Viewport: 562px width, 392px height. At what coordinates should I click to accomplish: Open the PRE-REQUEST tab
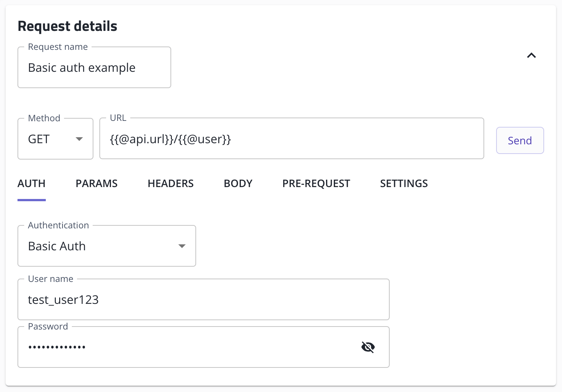click(x=316, y=183)
